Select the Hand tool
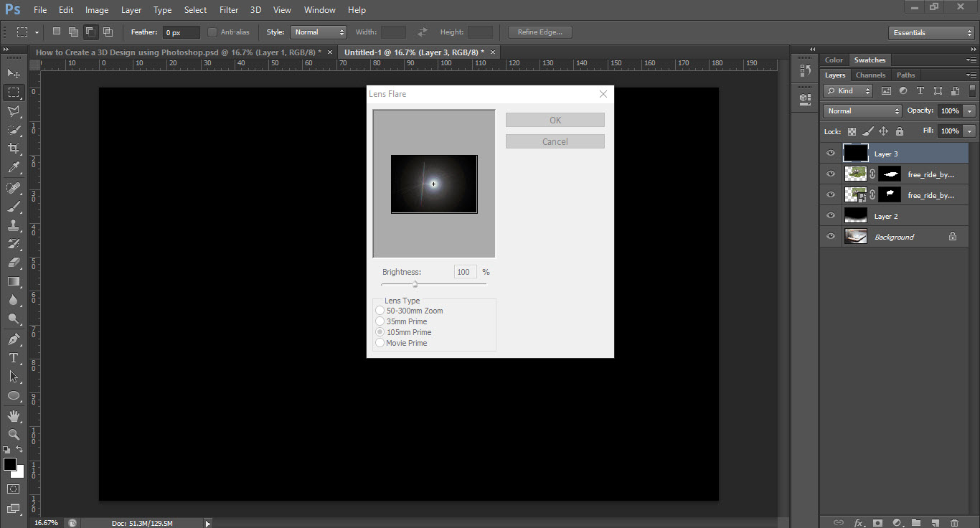980x528 pixels. tap(14, 415)
